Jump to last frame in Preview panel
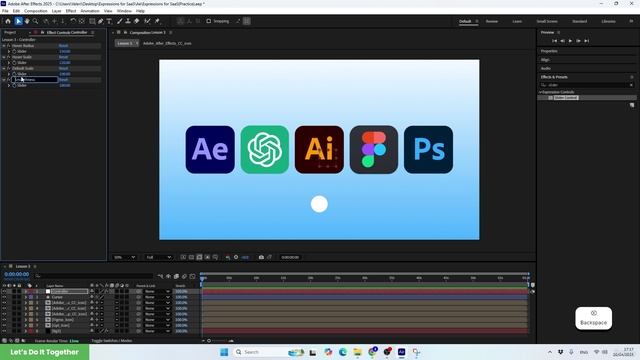 click(x=587, y=41)
